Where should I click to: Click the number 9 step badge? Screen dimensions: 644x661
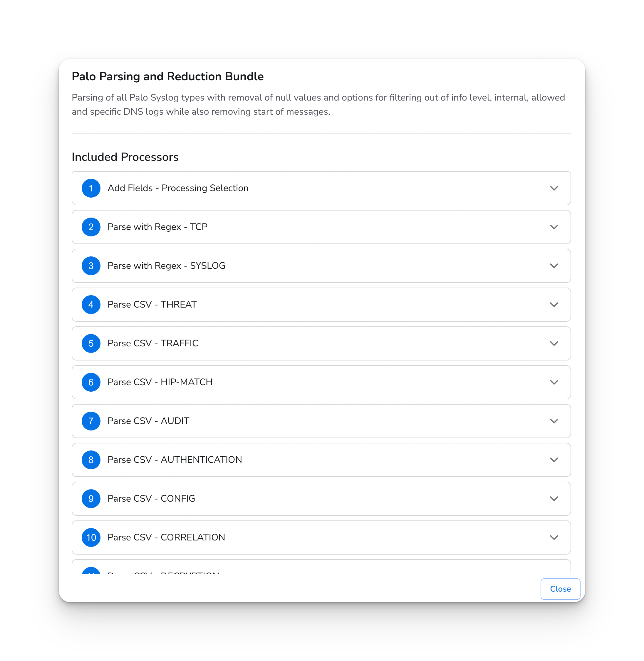pyautogui.click(x=91, y=498)
